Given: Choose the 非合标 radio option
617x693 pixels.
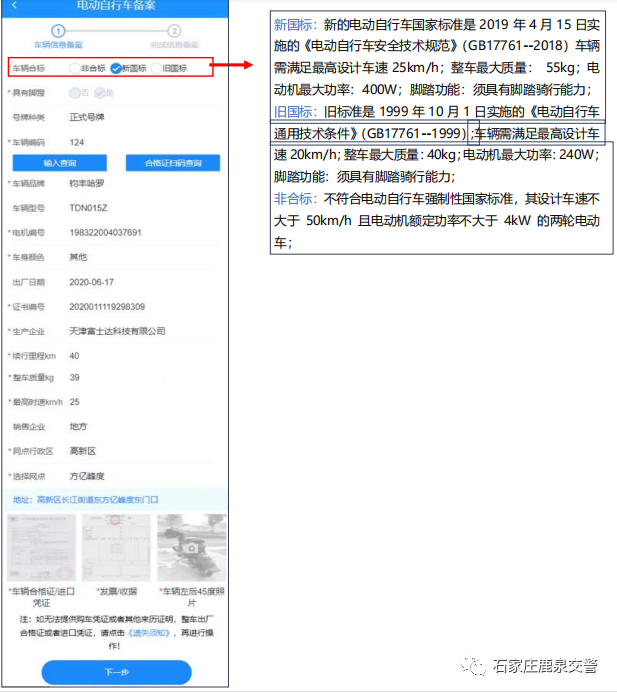Looking at the screenshot, I should (88, 68).
